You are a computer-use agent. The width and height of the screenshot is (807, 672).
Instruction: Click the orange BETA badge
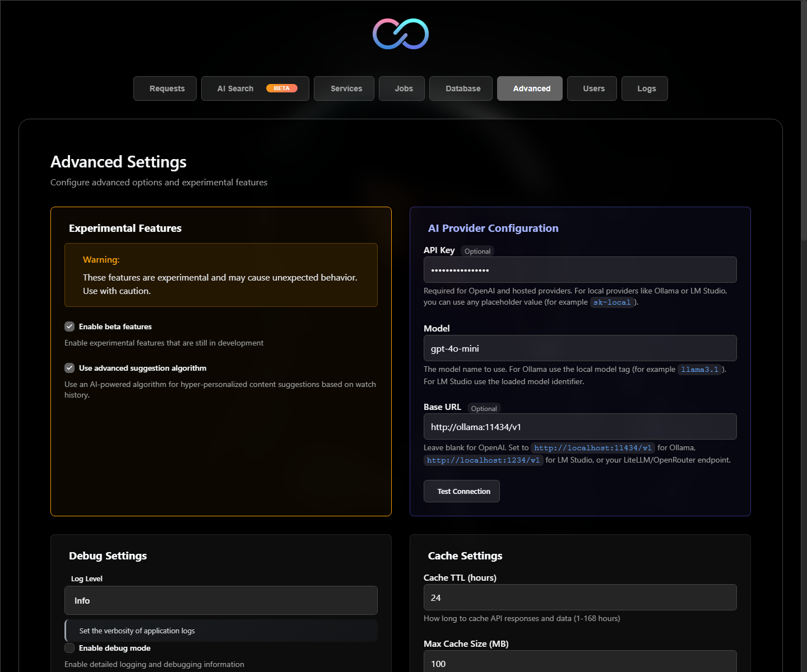tap(281, 88)
